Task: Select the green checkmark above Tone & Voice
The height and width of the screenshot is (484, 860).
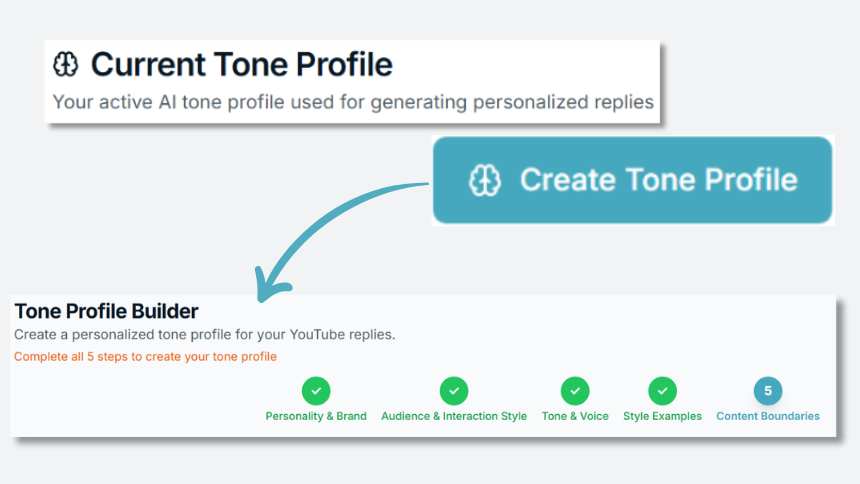Action: 575,390
